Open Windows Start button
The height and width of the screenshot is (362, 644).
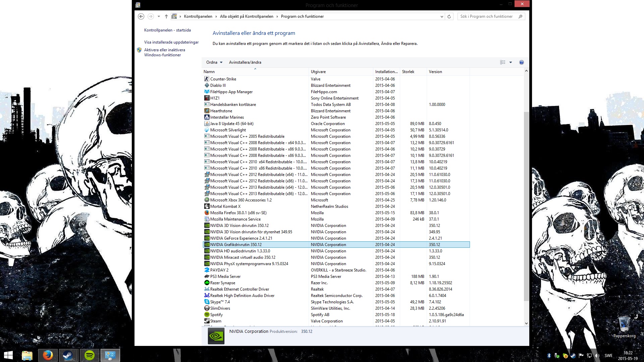[x=8, y=355]
